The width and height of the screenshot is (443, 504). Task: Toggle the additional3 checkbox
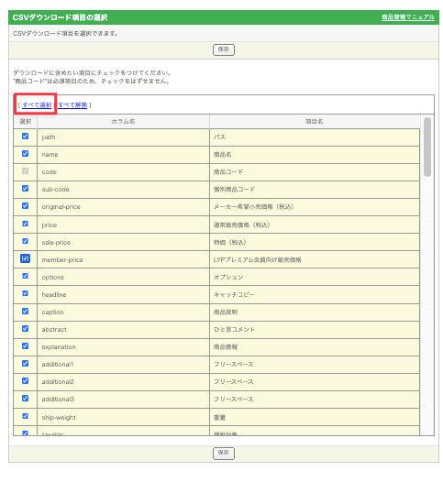(25, 399)
